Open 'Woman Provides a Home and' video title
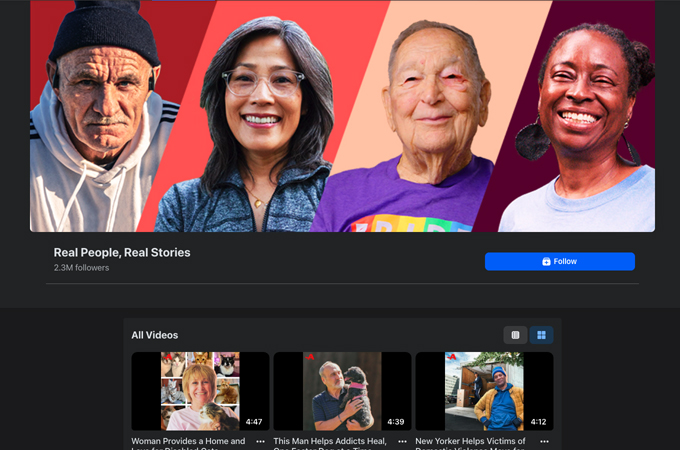 188,441
